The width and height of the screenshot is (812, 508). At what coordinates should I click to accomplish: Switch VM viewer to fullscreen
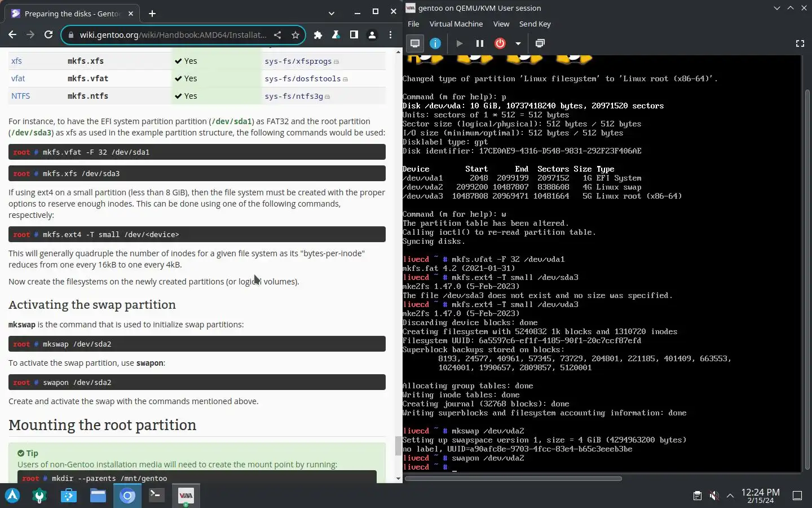point(800,43)
